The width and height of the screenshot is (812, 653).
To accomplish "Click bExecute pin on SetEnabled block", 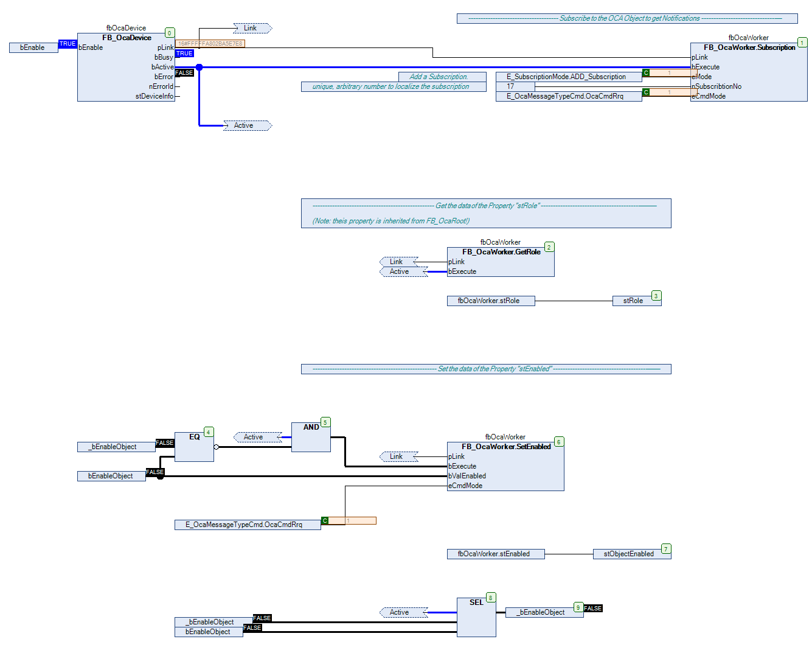I will pos(462,466).
